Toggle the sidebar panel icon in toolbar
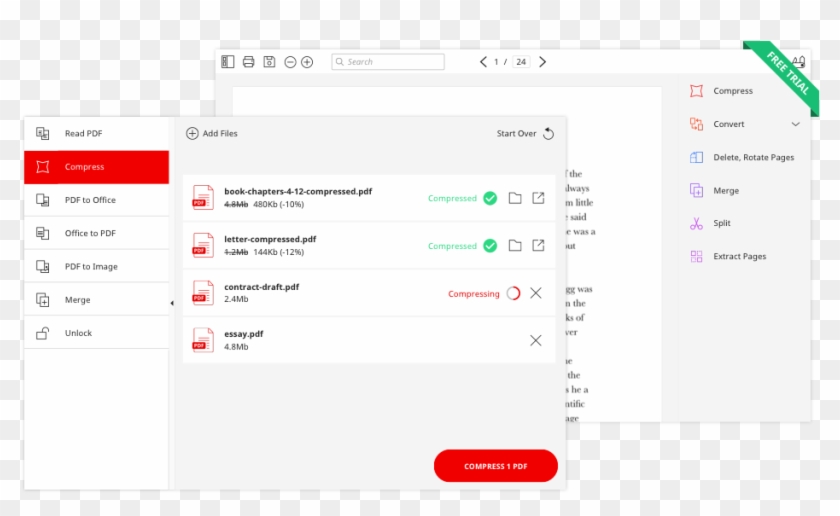The height and width of the screenshot is (516, 840). (228, 62)
